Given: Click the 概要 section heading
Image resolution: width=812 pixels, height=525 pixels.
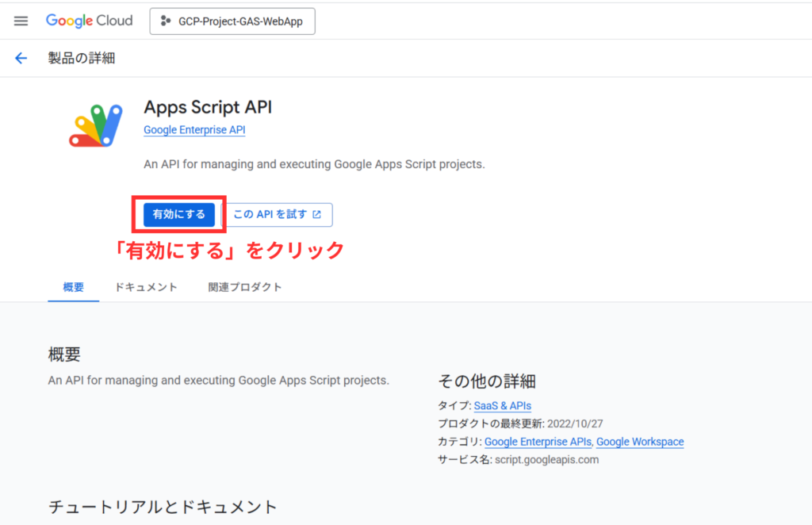Looking at the screenshot, I should pyautogui.click(x=64, y=354).
